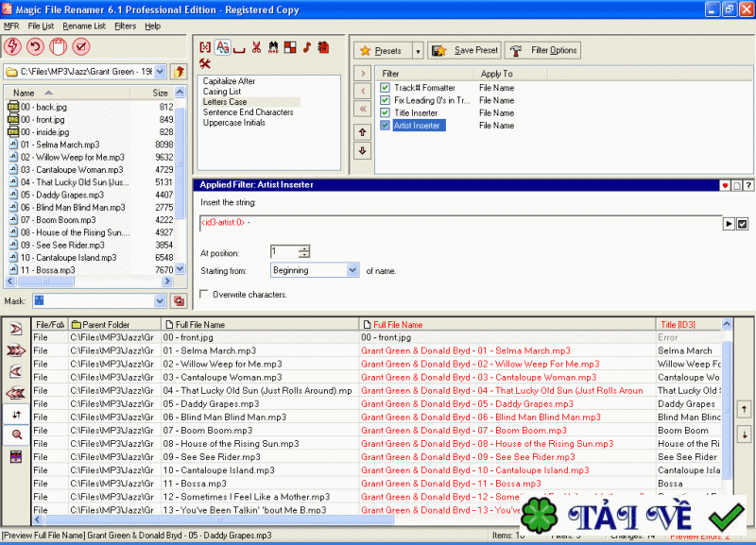Toggle Fix Leading 0's filter checkbox
Viewport: 756px width, 545px height.
pos(385,100)
